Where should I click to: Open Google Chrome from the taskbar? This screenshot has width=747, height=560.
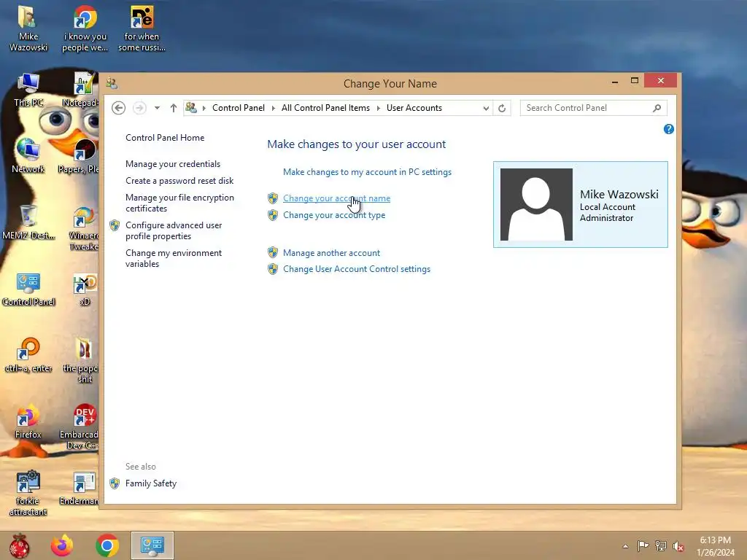point(107,545)
